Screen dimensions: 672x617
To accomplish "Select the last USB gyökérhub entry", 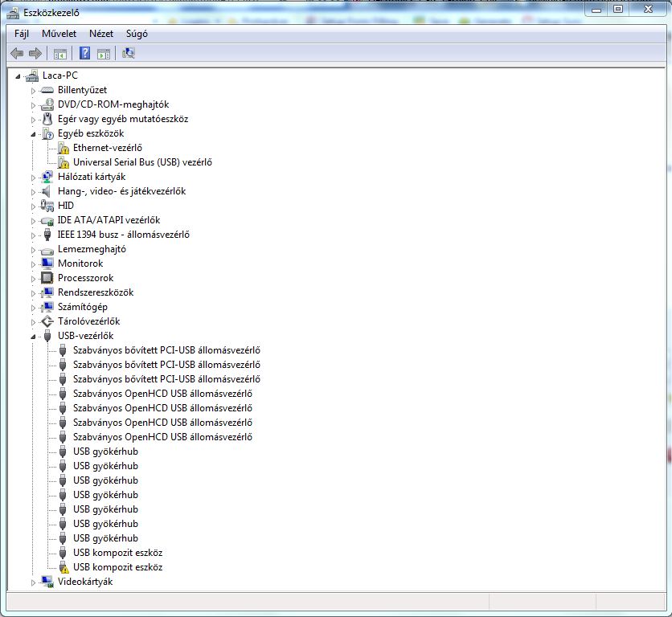I will pyautogui.click(x=106, y=538).
